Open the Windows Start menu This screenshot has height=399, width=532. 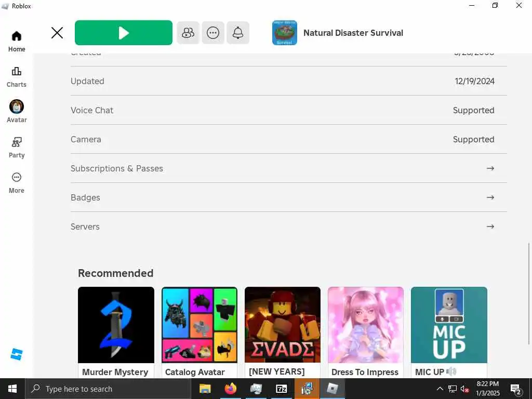point(12,389)
